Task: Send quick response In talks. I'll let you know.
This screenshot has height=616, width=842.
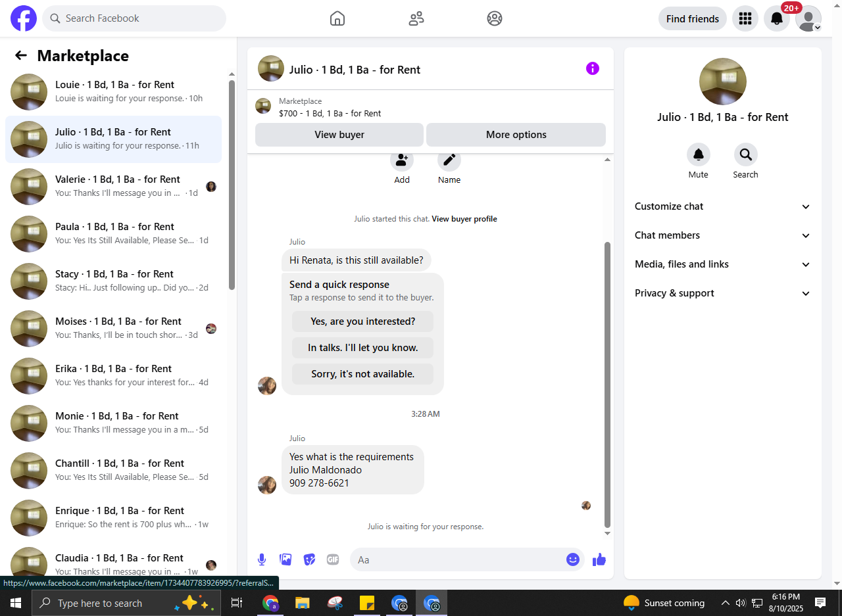Action: 363,348
